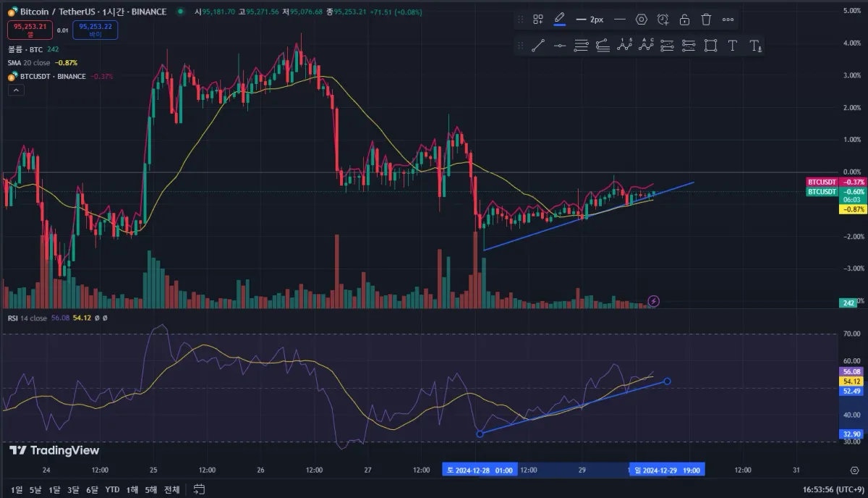The image size is (868, 498).
Task: Grab the upper floating toolbar drag handle
Action: (520, 20)
